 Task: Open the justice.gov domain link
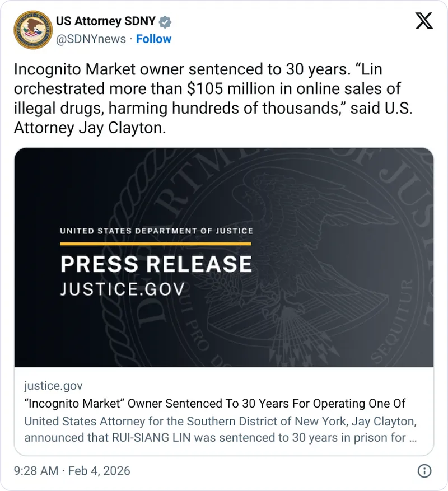point(53,386)
